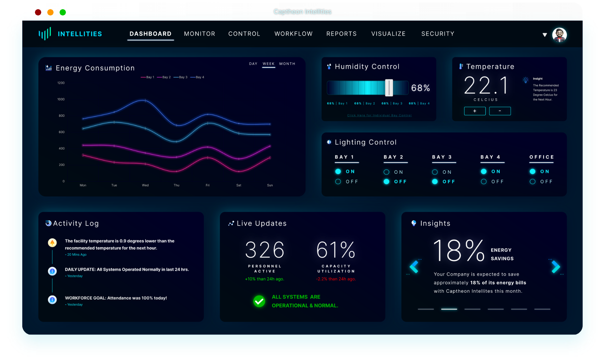Switch energy chart to WEEK view
This screenshot has width=605, height=364.
tap(269, 64)
